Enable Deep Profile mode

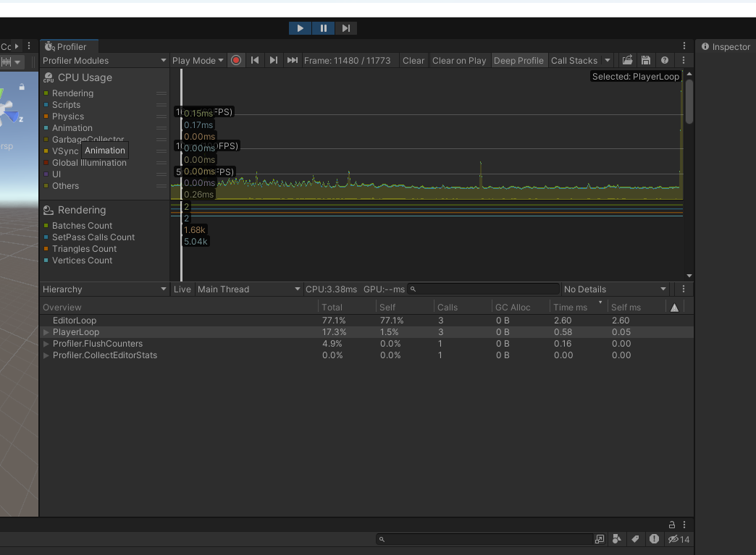click(x=518, y=60)
